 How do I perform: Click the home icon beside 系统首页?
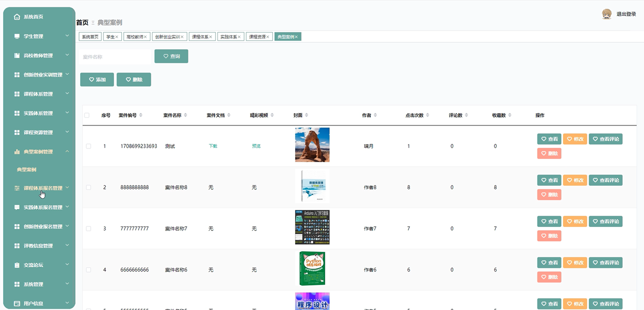(17, 17)
